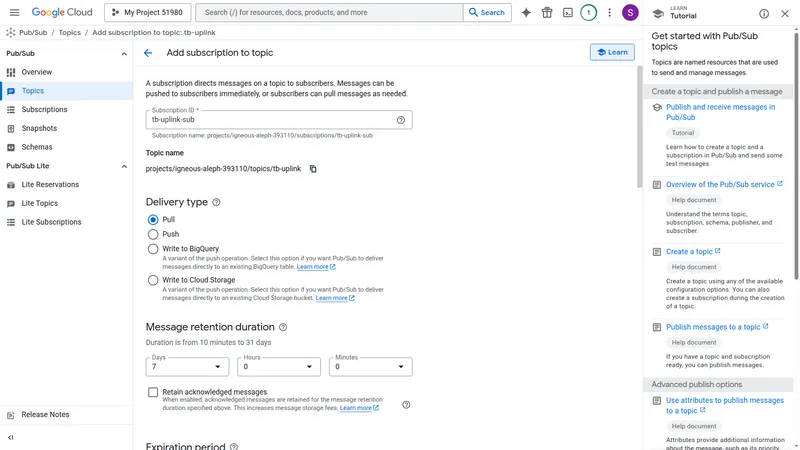Open the Minutes dropdown
This screenshot has width=800, height=450.
tap(370, 366)
